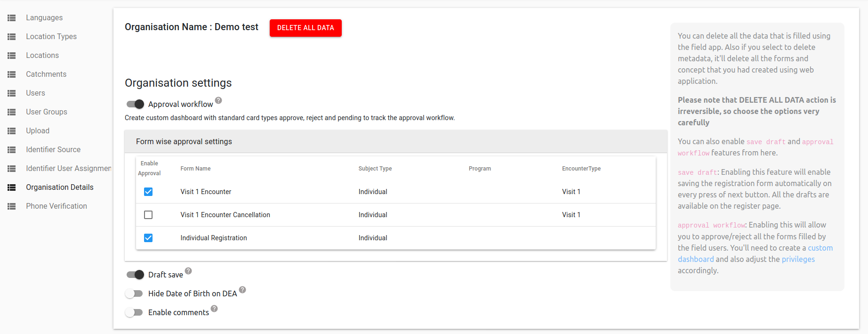Navigate to User Groups
The image size is (868, 334).
tap(47, 112)
